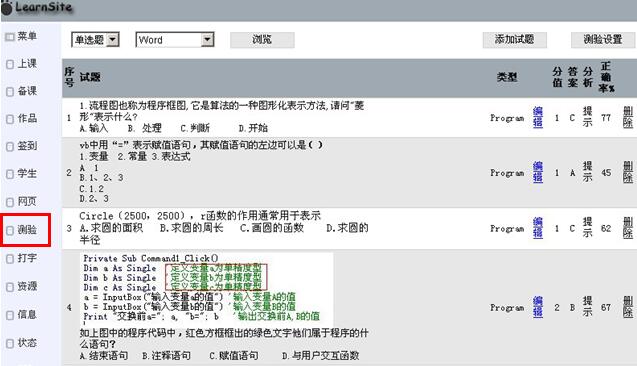
Task: Open the 单选题 question type dropdown
Action: pyautogui.click(x=95, y=40)
